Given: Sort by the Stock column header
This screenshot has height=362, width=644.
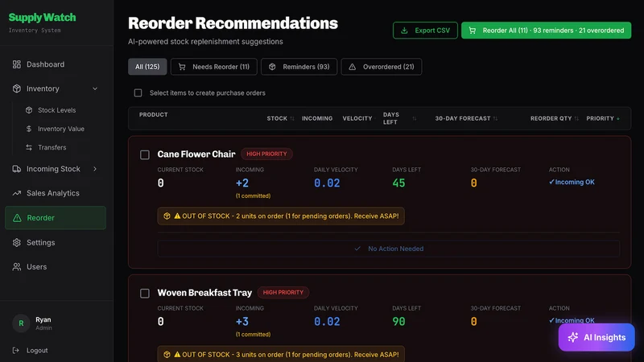Looking at the screenshot, I should tap(280, 118).
